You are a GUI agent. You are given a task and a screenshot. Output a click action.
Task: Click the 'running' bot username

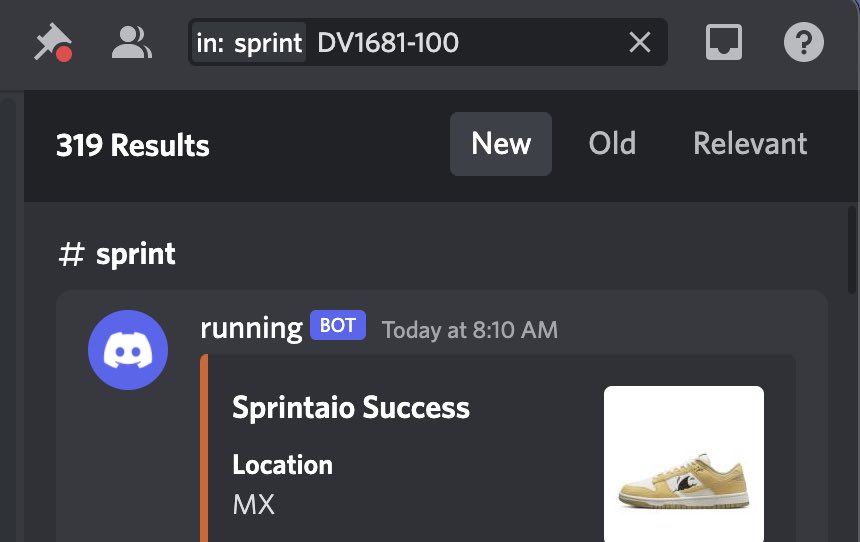pos(251,328)
